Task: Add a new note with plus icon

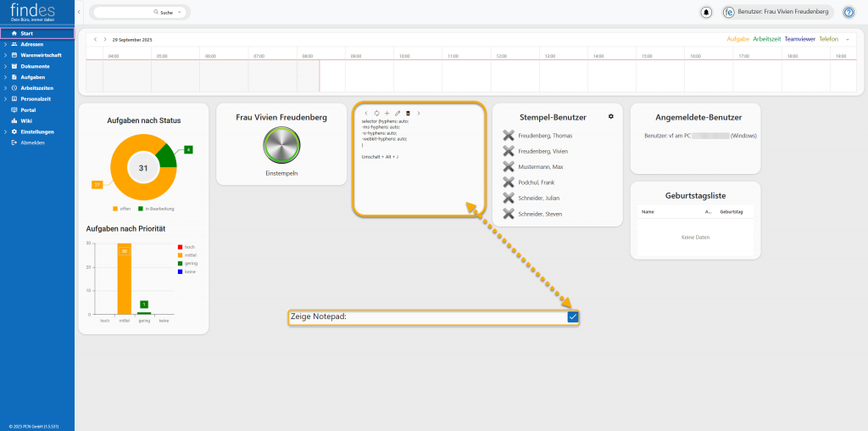Action: click(x=387, y=113)
